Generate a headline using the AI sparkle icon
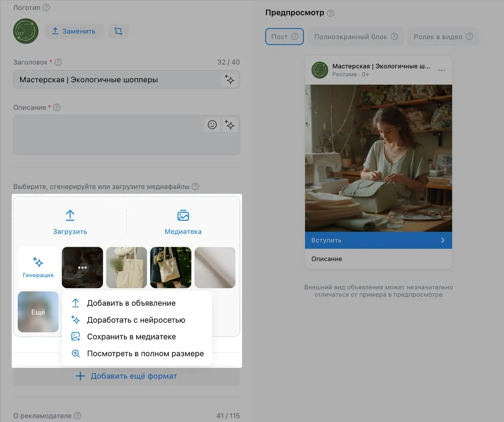 (230, 79)
